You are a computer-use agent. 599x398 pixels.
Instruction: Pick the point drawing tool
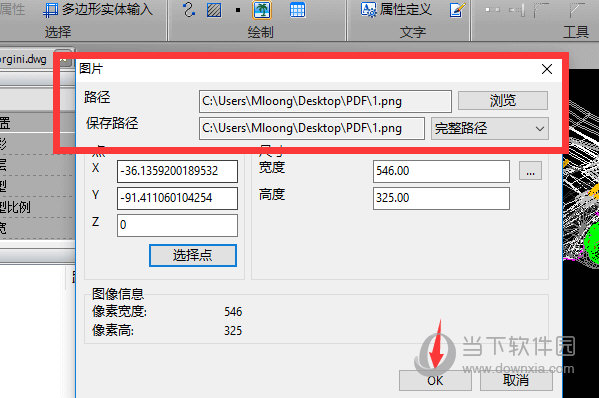point(238,10)
